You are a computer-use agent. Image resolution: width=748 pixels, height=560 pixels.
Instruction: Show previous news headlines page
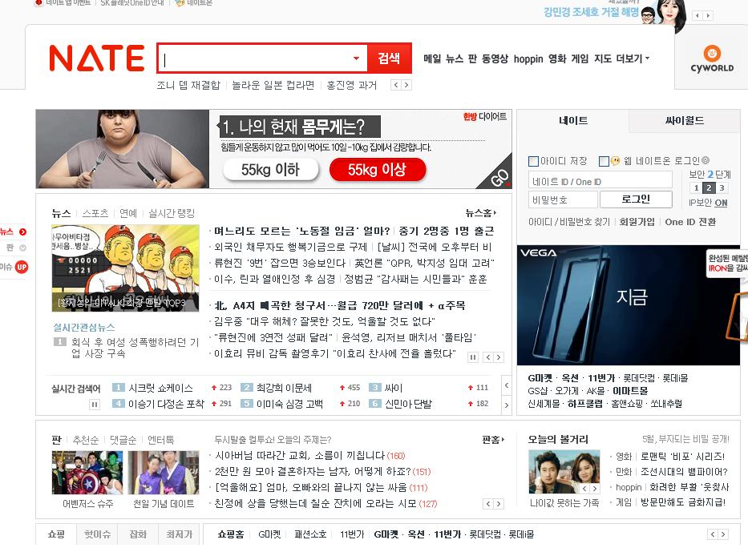tap(488, 357)
